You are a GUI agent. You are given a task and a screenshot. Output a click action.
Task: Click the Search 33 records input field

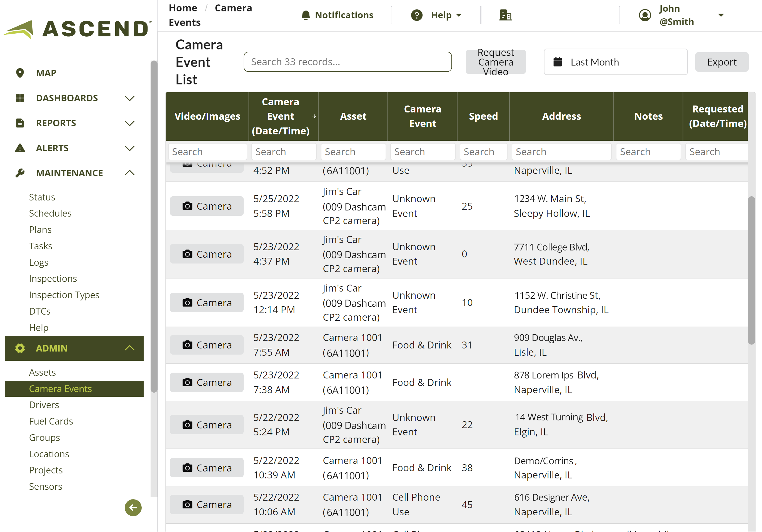point(347,62)
